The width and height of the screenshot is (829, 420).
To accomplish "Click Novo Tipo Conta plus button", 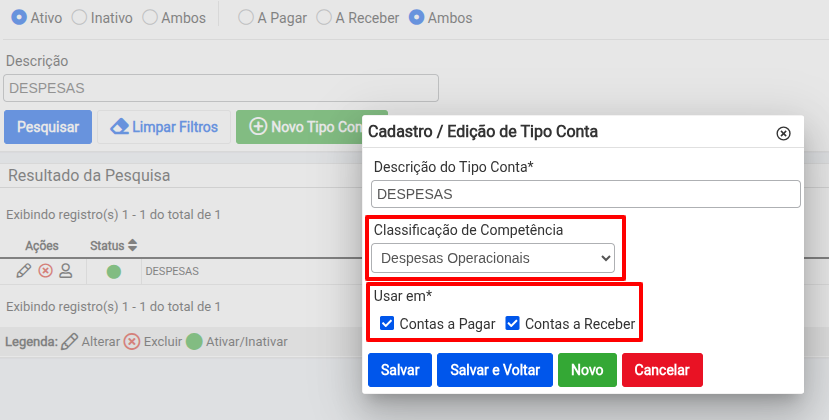I will (300, 127).
